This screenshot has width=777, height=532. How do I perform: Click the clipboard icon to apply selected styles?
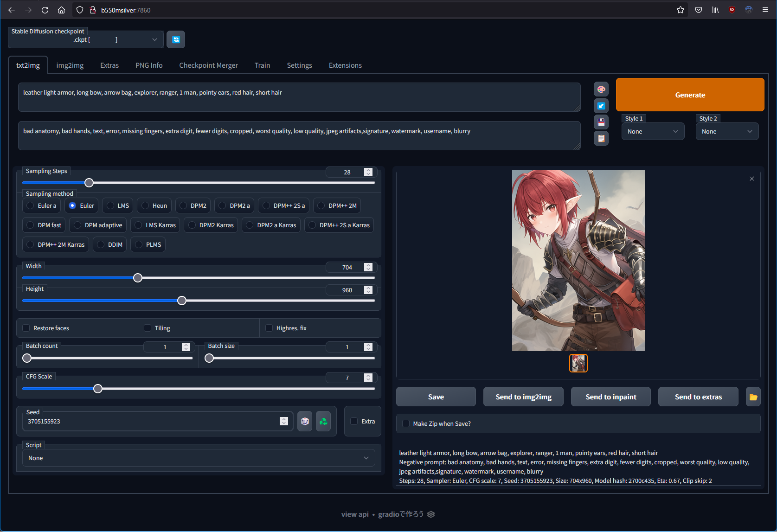click(x=601, y=138)
